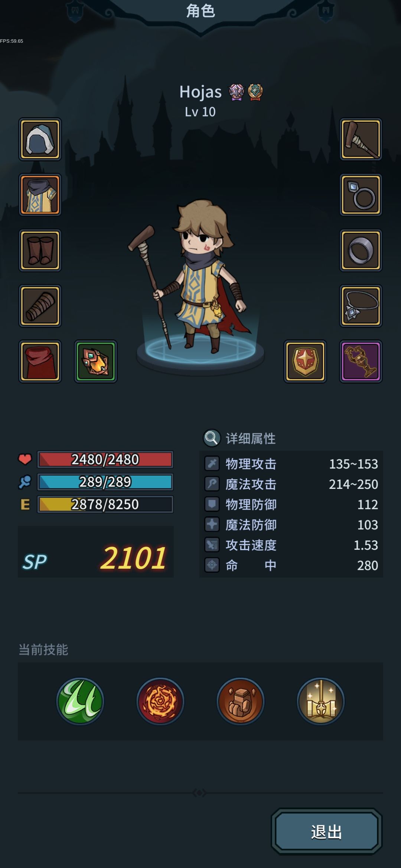Select the red star shield slot
This screenshot has width=401, height=868.
coord(305,362)
